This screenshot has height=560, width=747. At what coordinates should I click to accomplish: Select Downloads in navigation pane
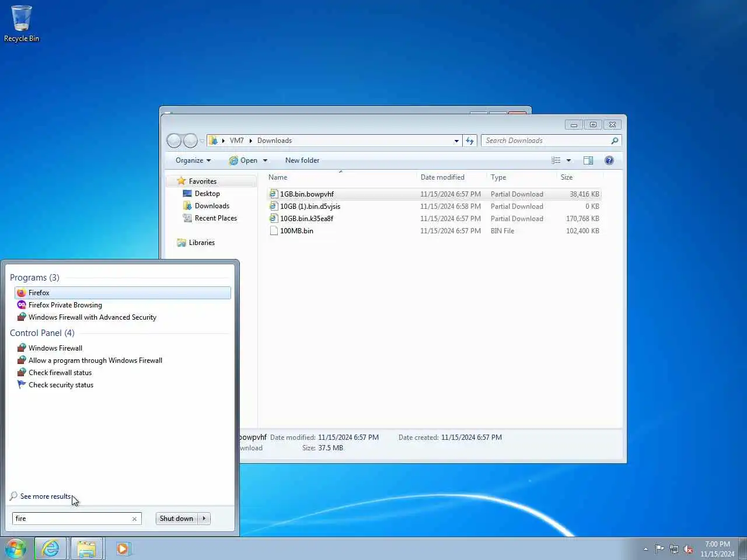(212, 206)
